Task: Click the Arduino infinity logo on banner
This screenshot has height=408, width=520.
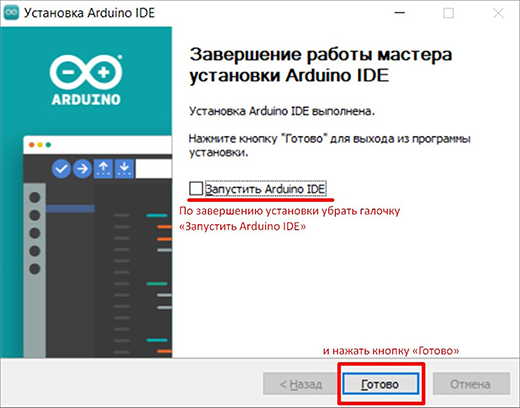Action: click(x=86, y=71)
